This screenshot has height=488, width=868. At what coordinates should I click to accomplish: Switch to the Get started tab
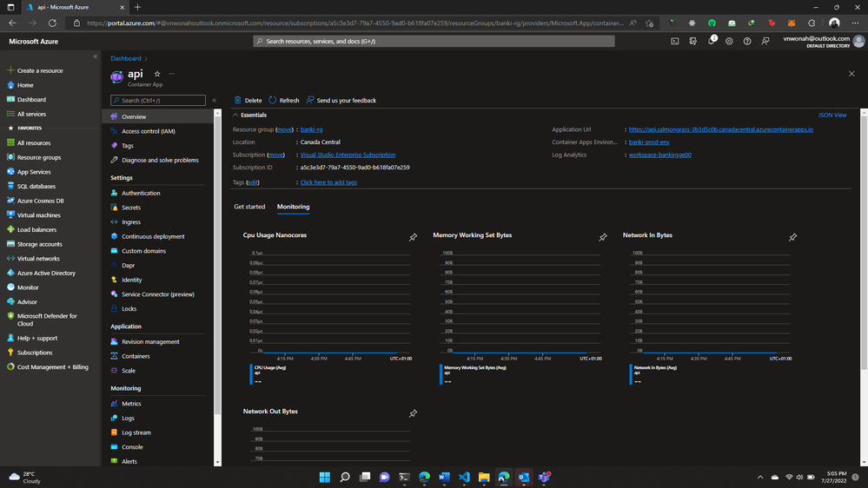tap(249, 207)
